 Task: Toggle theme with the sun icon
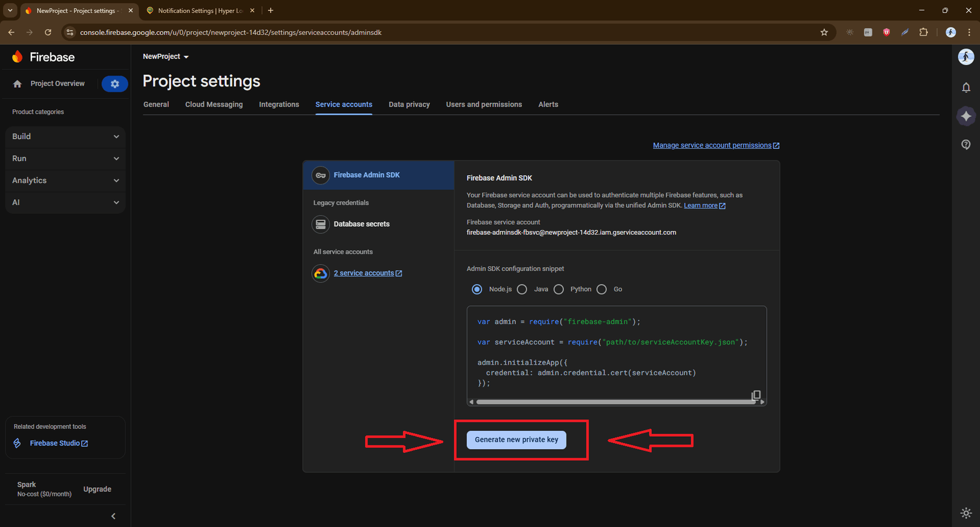[966, 513]
